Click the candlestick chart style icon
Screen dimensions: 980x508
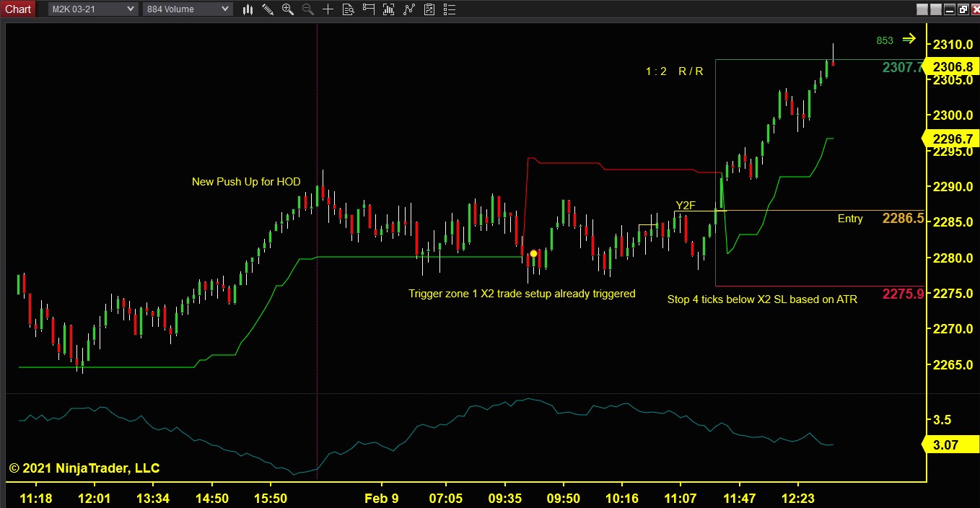click(248, 9)
